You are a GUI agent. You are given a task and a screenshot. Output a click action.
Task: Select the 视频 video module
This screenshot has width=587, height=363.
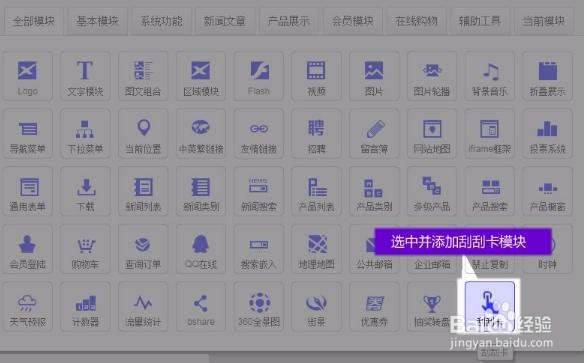(316, 77)
